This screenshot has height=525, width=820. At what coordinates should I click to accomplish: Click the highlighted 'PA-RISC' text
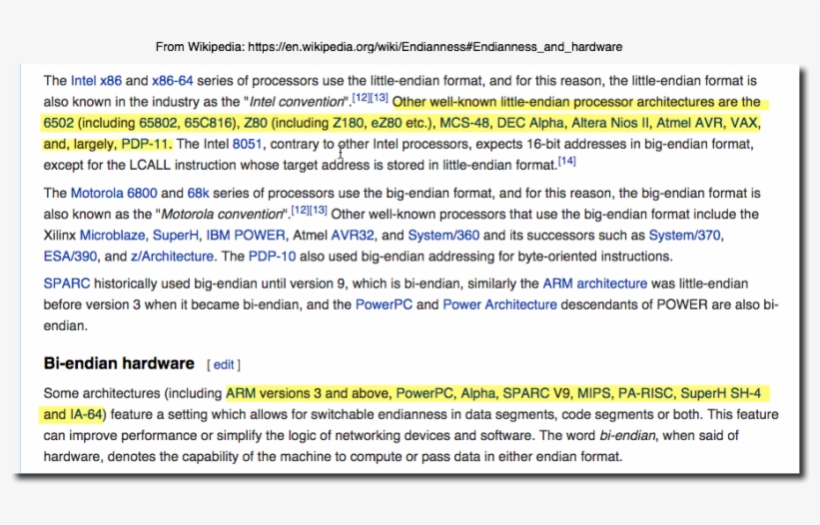645,393
